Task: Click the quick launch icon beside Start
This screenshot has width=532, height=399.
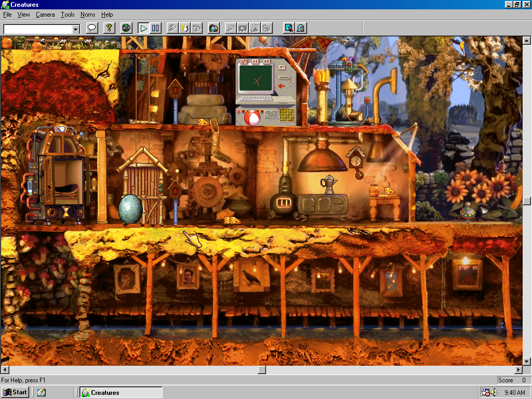Action: click(x=42, y=392)
